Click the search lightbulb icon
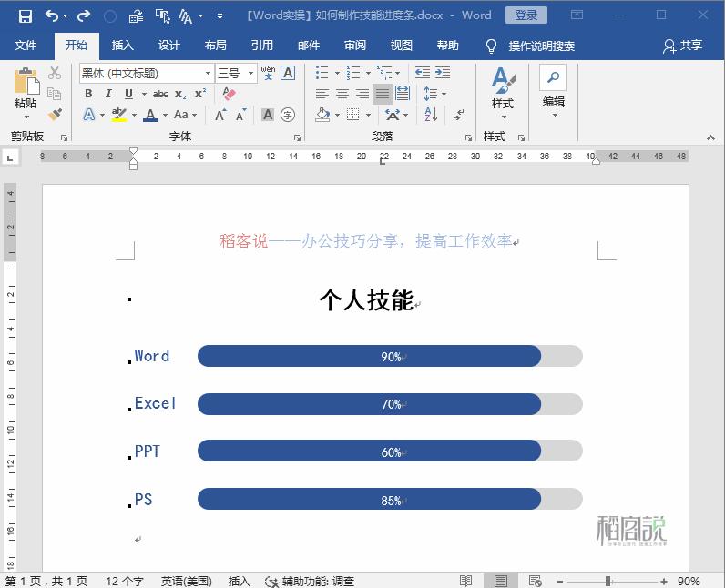 [491, 46]
